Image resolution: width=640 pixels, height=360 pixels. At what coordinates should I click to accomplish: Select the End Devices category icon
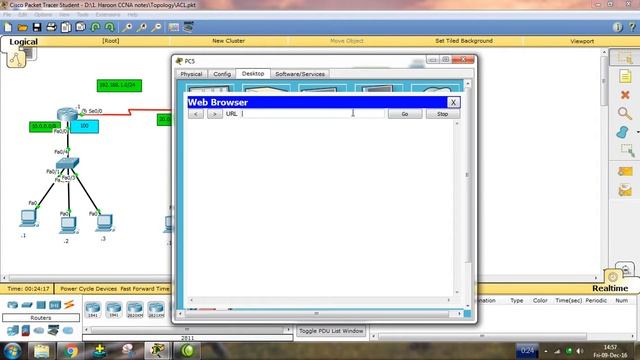(13, 330)
